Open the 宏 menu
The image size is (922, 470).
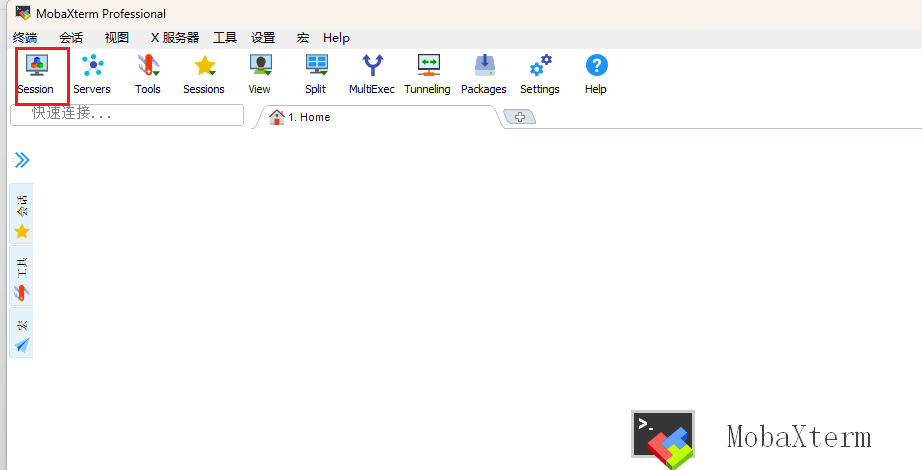coord(303,38)
